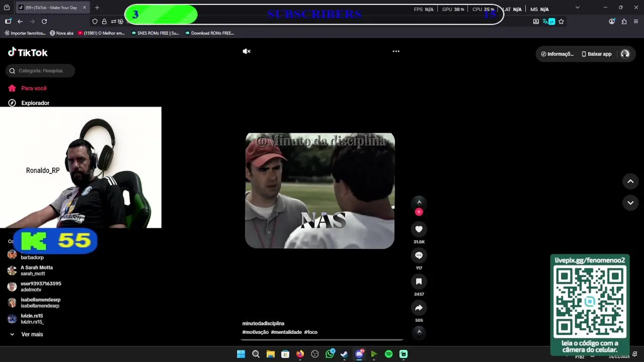Open Download ROMs FREE bookmark
644x362 pixels.
tap(209, 33)
